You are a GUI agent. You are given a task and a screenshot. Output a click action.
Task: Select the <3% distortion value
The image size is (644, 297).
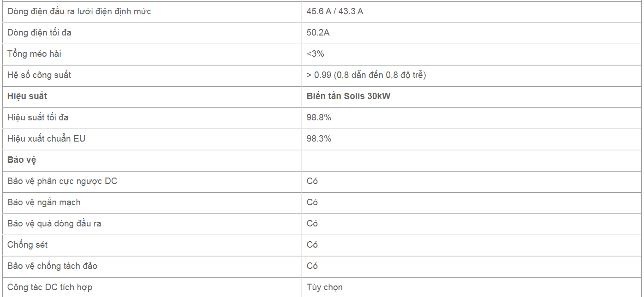(x=316, y=54)
